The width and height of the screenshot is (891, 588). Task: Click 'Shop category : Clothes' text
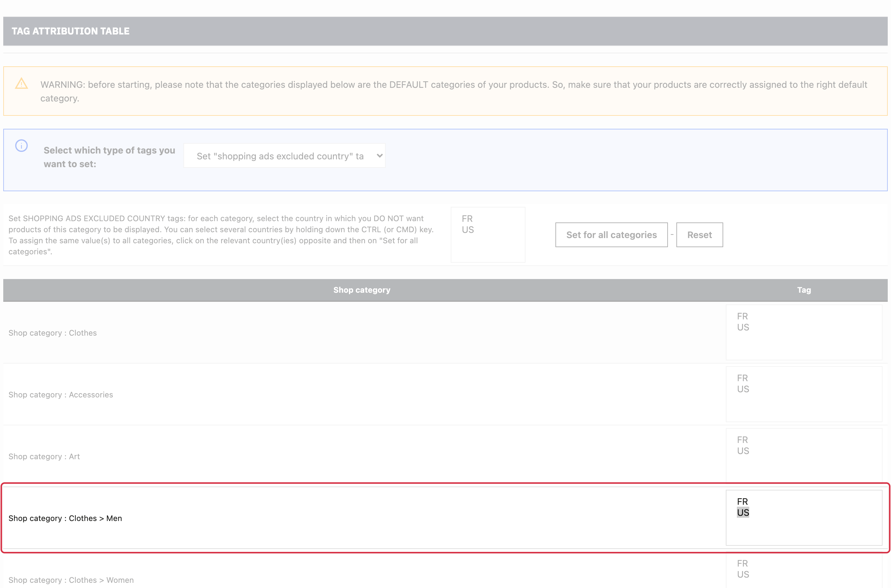[x=52, y=333]
